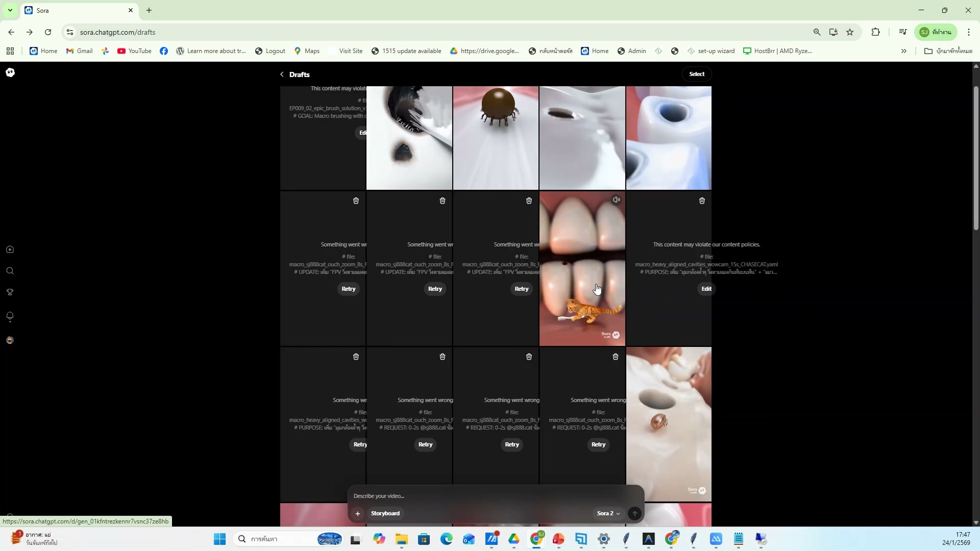The height and width of the screenshot is (551, 980).
Task: Open the YouTube bookmark
Action: [x=134, y=51]
